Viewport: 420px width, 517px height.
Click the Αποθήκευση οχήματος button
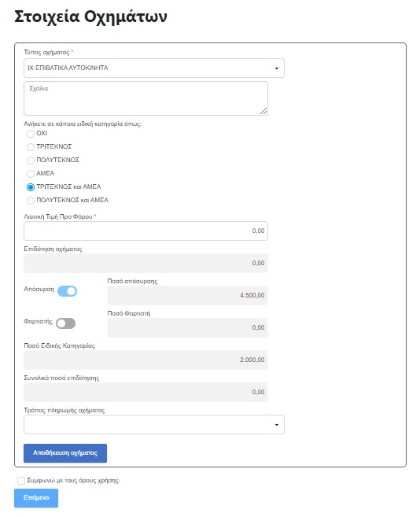[65, 453]
